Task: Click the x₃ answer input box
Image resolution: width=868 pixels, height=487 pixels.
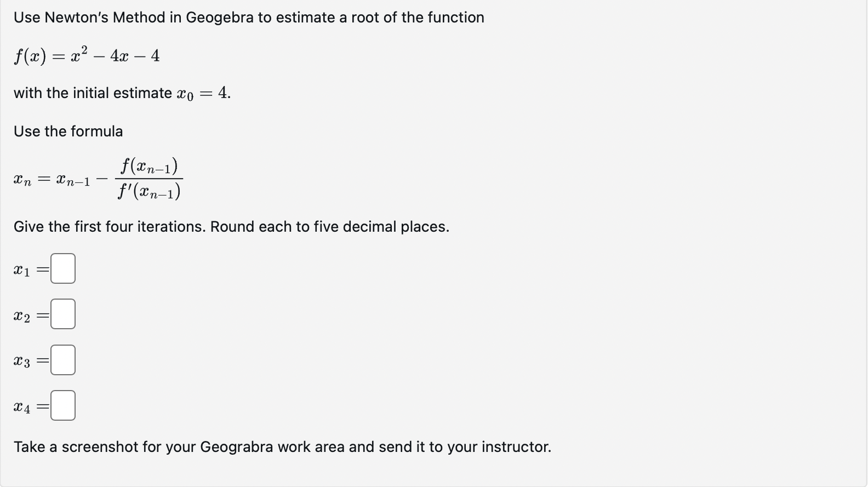Action: [62, 359]
